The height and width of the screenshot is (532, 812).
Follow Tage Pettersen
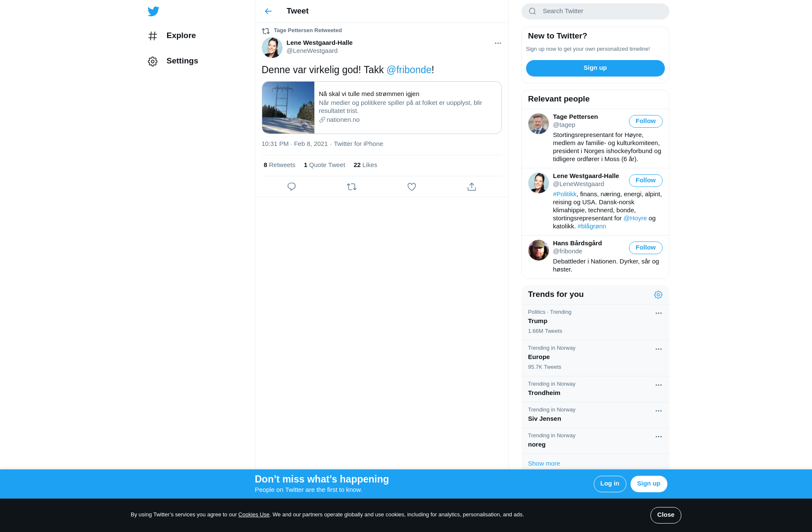(645, 121)
